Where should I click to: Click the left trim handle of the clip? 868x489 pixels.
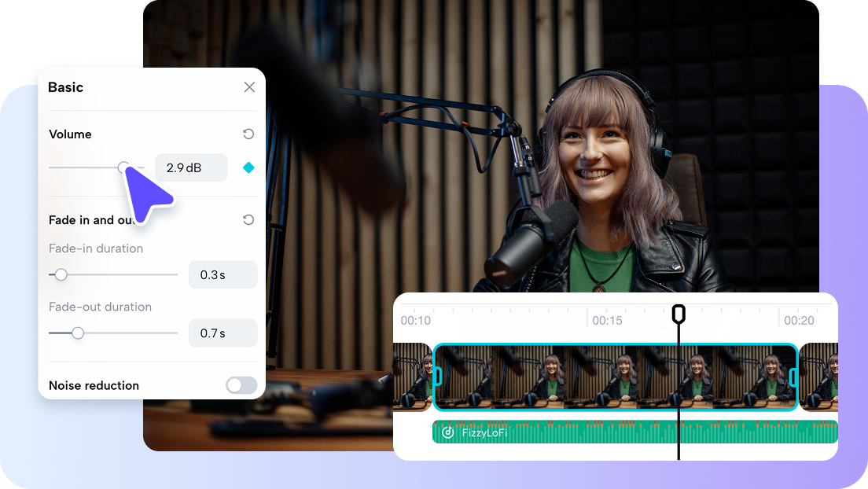coord(438,377)
